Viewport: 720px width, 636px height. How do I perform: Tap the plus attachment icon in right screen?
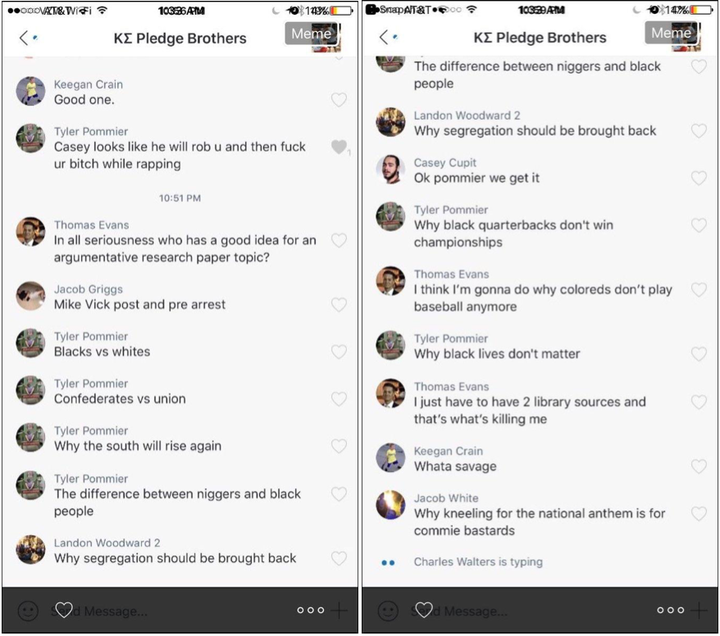pos(699,610)
